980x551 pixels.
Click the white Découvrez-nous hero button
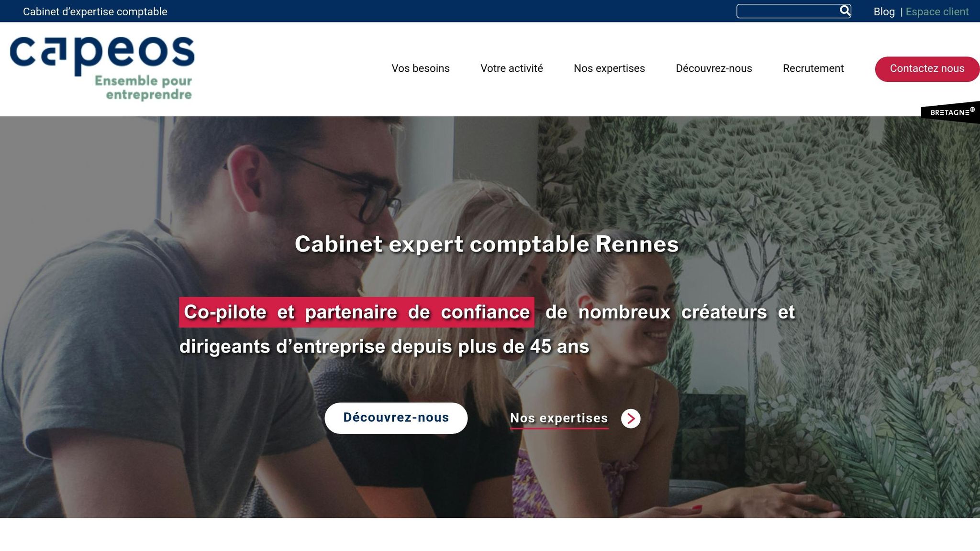(x=396, y=418)
